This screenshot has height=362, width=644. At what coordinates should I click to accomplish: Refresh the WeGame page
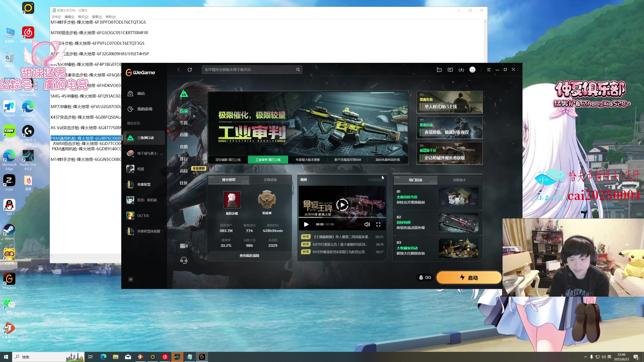tap(190, 70)
